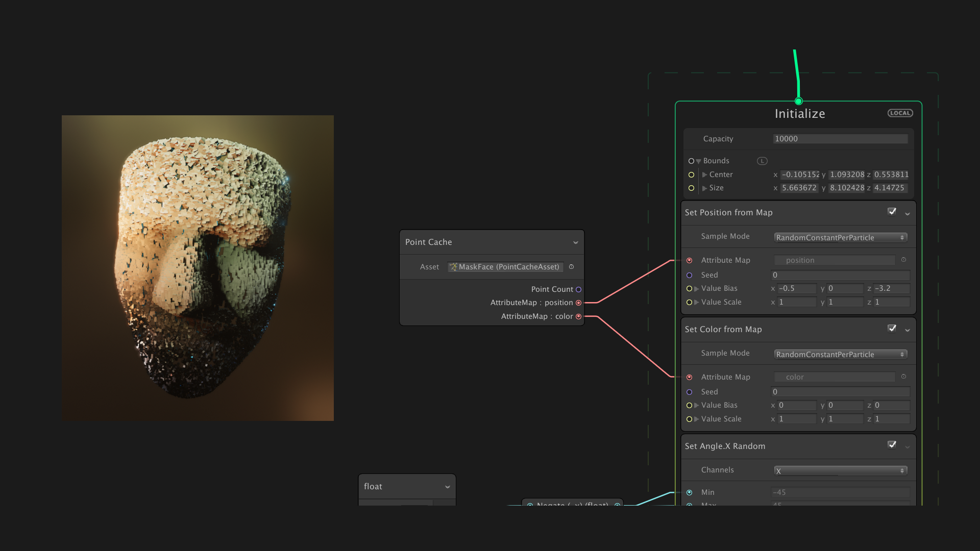Click Seed field in Set Color
Image resolution: width=980 pixels, height=551 pixels.
[x=840, y=392]
